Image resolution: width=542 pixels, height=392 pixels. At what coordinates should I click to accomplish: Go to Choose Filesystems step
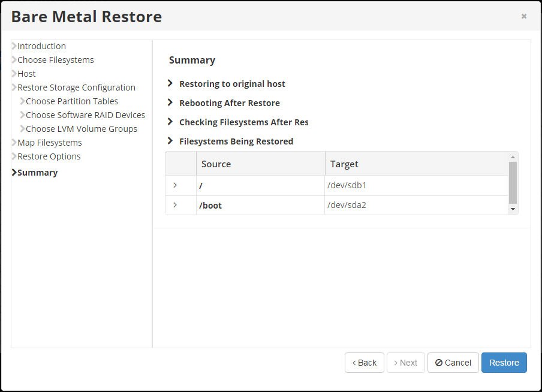(x=55, y=60)
